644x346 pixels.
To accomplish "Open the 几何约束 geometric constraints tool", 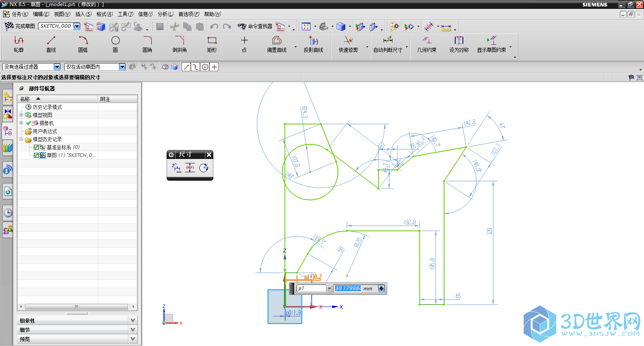I will click(x=427, y=44).
